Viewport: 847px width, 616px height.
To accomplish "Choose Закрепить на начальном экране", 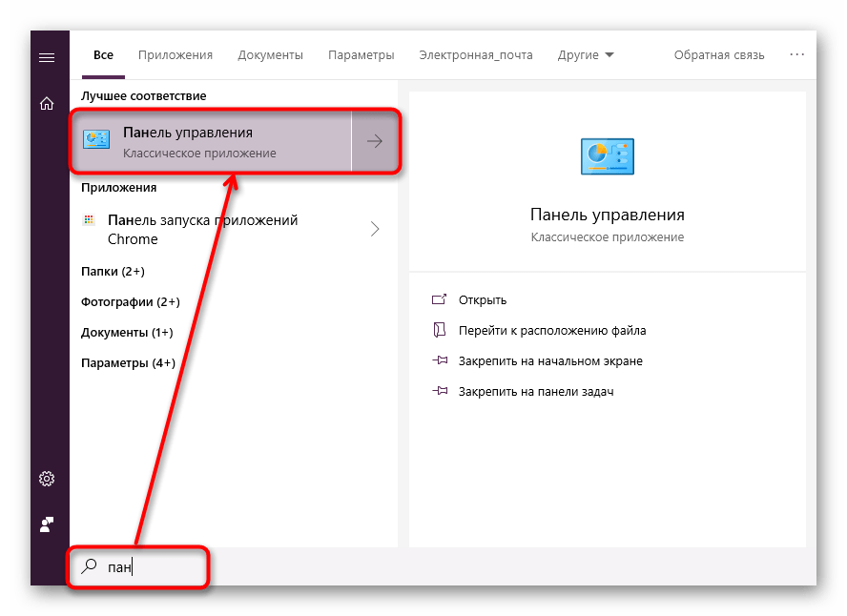I will pos(549,361).
